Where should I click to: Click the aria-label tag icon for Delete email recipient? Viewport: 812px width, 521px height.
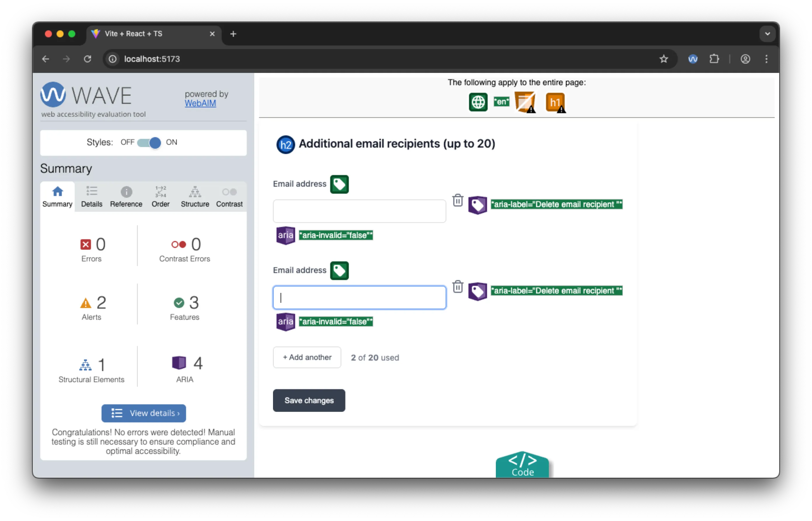pyautogui.click(x=477, y=205)
